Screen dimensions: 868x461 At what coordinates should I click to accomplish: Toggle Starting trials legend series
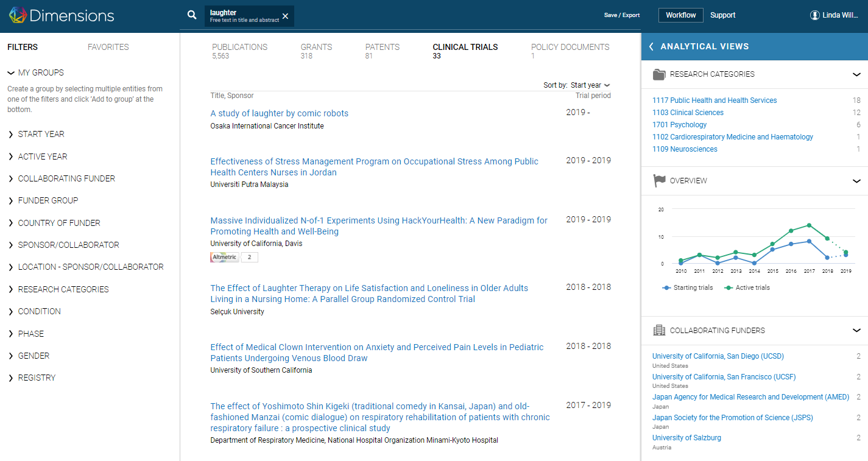[x=688, y=287]
